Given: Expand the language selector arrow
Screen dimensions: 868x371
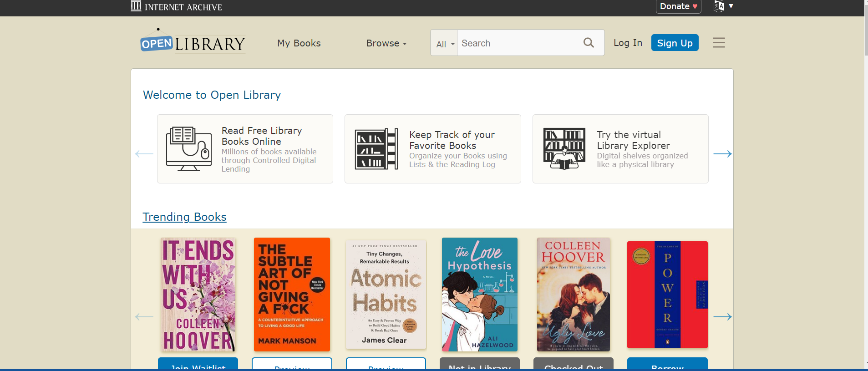Looking at the screenshot, I should 731,6.
